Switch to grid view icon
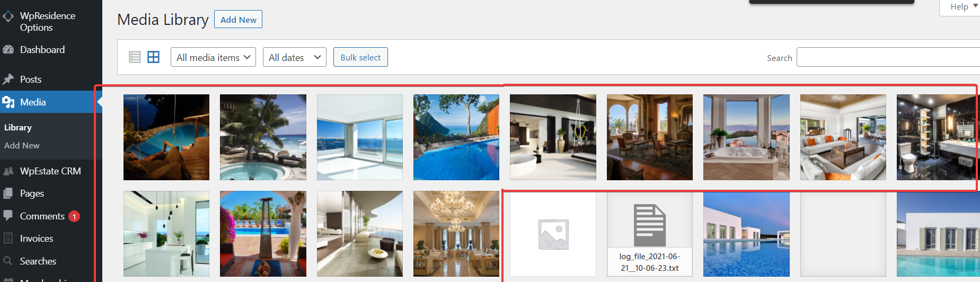 click(153, 57)
